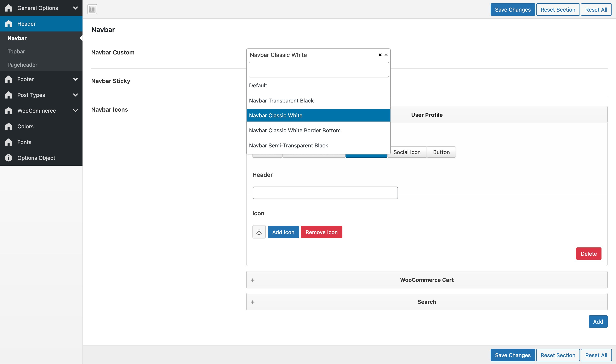This screenshot has height=364, width=616.
Task: Click the Post Types home icon
Action: pyautogui.click(x=8, y=95)
